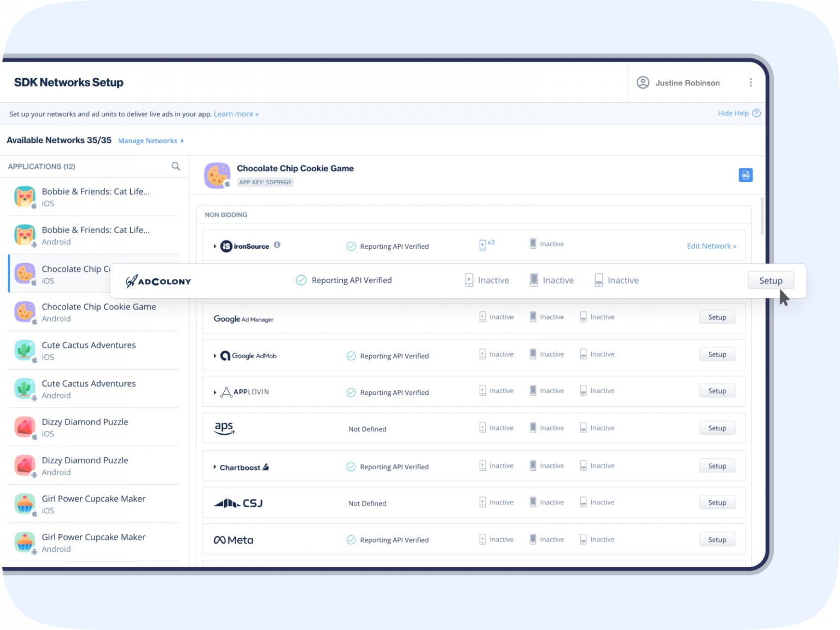Click the networks list vertical scrollbar

(x=762, y=217)
